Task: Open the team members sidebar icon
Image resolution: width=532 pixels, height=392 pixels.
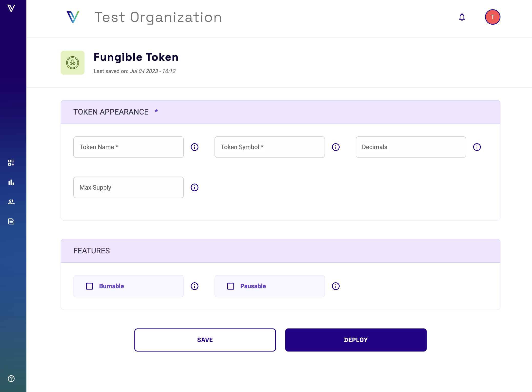Action: coord(11,202)
